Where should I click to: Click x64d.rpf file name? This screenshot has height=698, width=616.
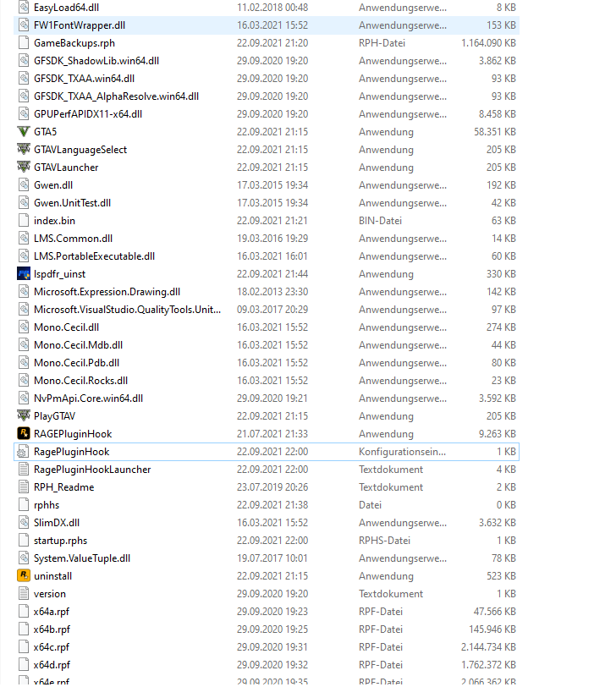[52, 665]
